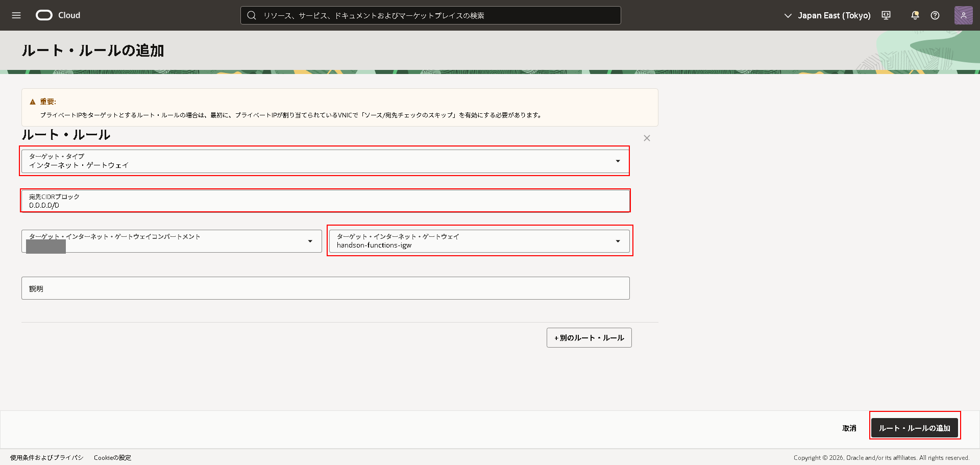Viewport: 980px width, 465px height.
Task: Click the 宛先CIDRブロック field with 0.0.0.0/0
Action: (x=325, y=201)
